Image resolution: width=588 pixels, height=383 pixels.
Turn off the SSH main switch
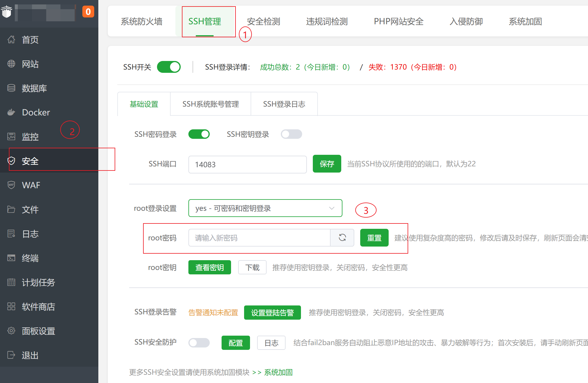tap(169, 67)
